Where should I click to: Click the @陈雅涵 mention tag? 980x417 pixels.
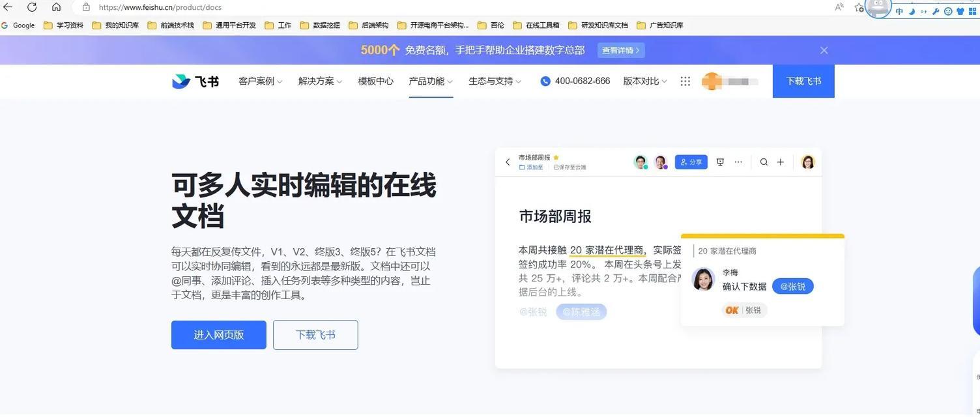pos(581,311)
